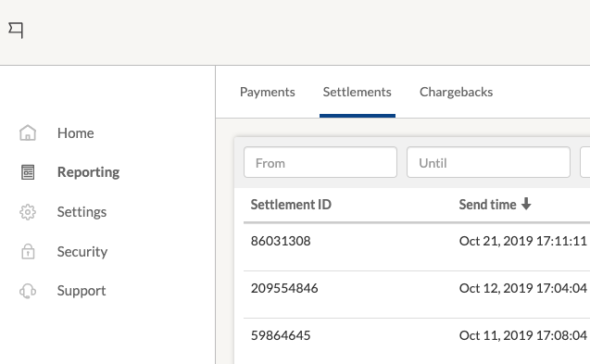The height and width of the screenshot is (364, 590).
Task: Click send time Oct 21, 2019 17:11:11
Action: pos(523,241)
